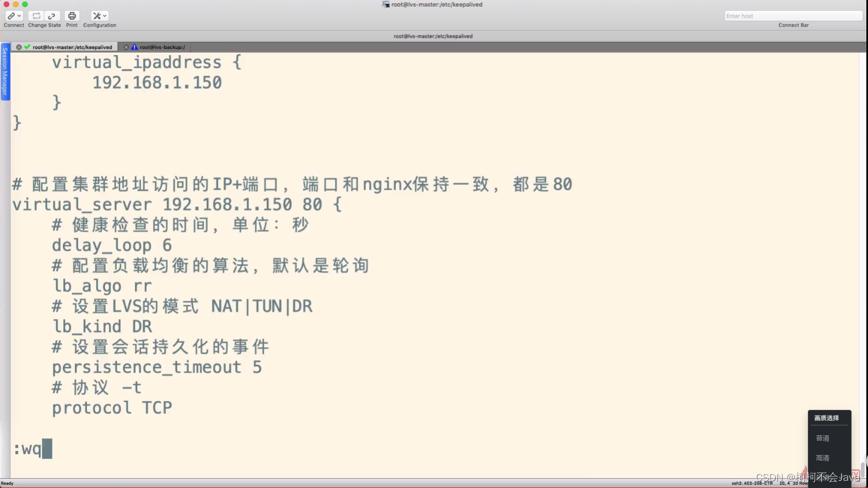Click the 'lb_algo rr' line
Viewport: 868px width, 488px height.
(x=102, y=286)
